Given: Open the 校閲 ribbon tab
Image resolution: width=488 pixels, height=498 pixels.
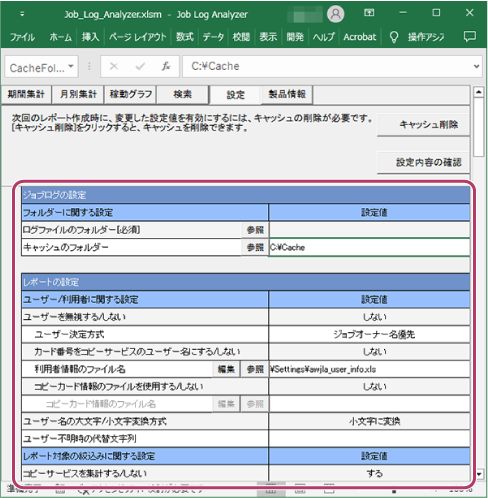Looking at the screenshot, I should [x=241, y=37].
